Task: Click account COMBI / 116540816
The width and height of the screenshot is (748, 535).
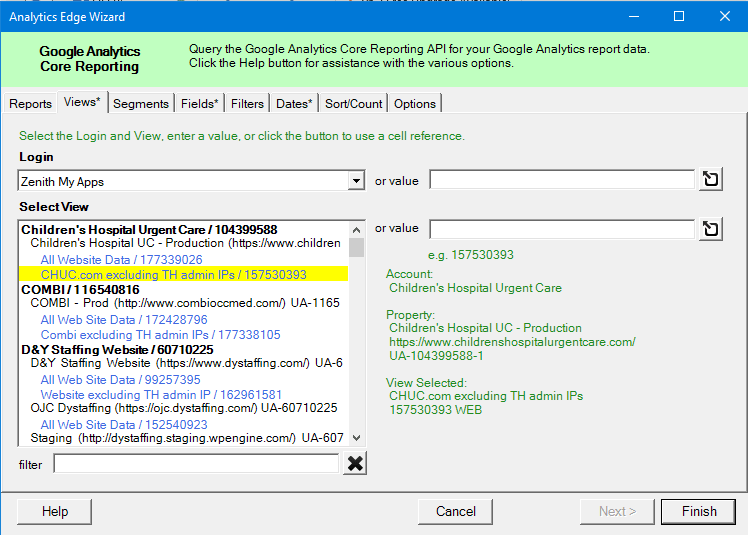Action: [x=80, y=290]
